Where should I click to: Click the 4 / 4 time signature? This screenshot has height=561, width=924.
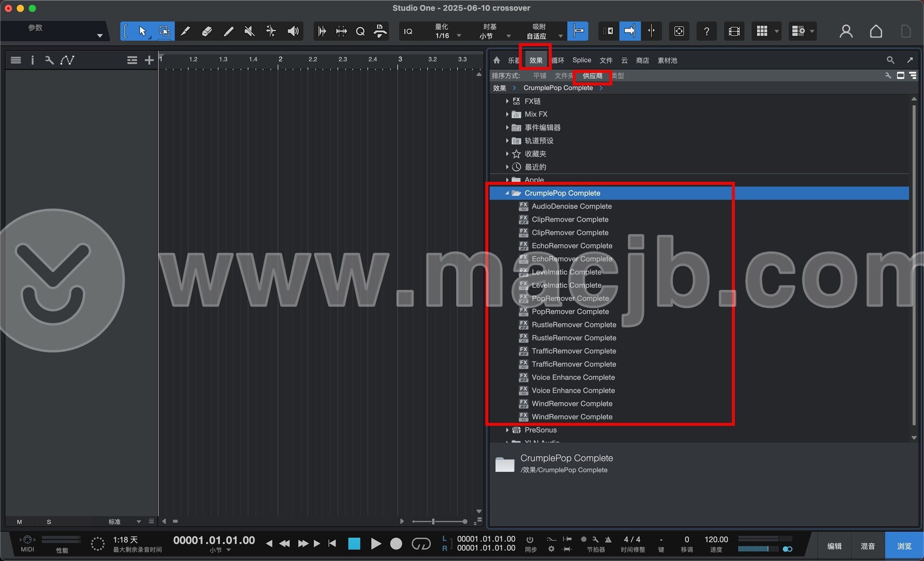tap(632, 539)
